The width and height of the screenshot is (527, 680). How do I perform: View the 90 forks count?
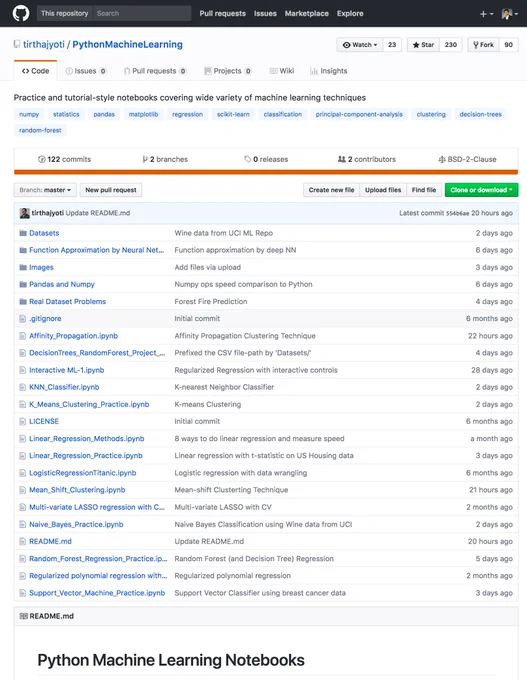[x=508, y=45]
